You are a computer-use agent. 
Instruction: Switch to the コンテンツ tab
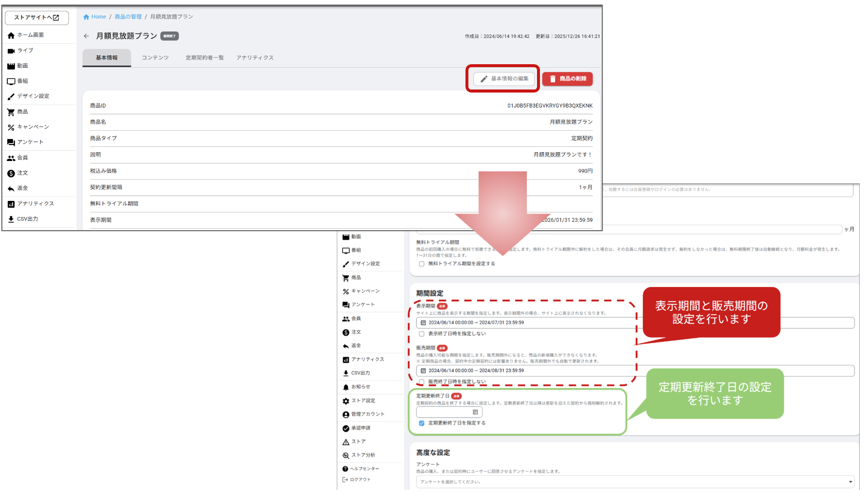pyautogui.click(x=155, y=58)
